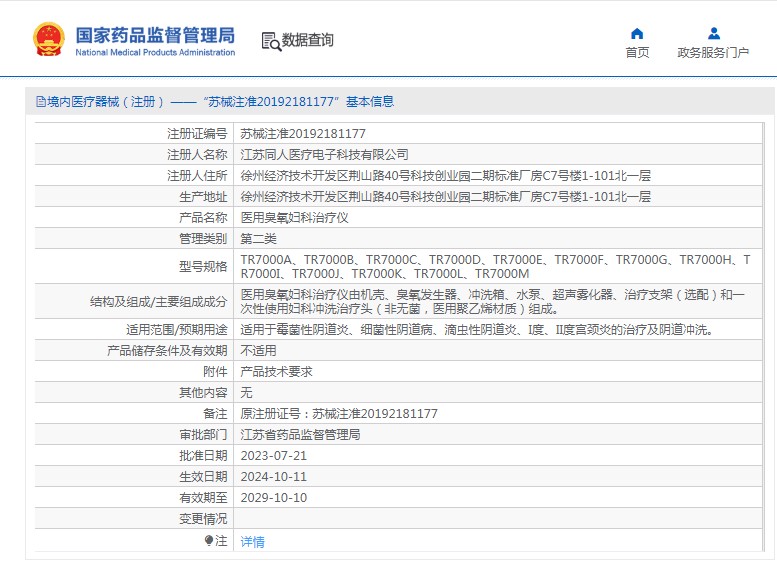Click the expiry date 2029-10-10
Viewport: 777px width, 566px height.
[273, 497]
